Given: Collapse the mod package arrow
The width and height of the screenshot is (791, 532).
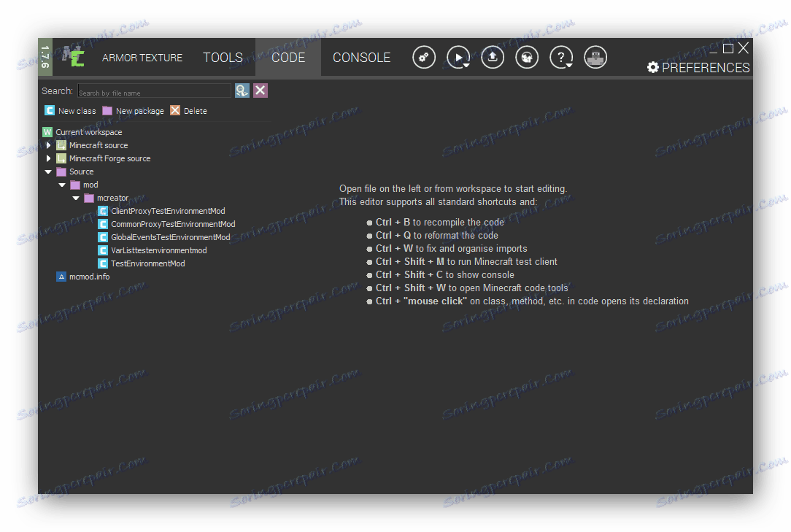Looking at the screenshot, I should pyautogui.click(x=62, y=185).
